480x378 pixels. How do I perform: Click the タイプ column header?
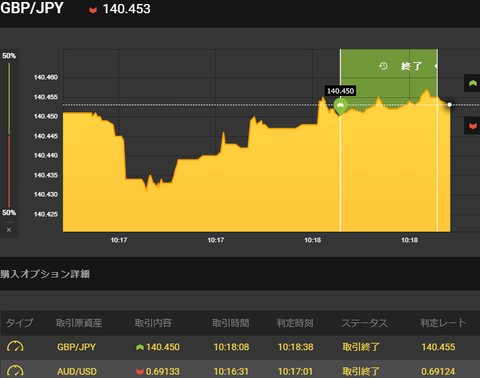pyautogui.click(x=19, y=323)
